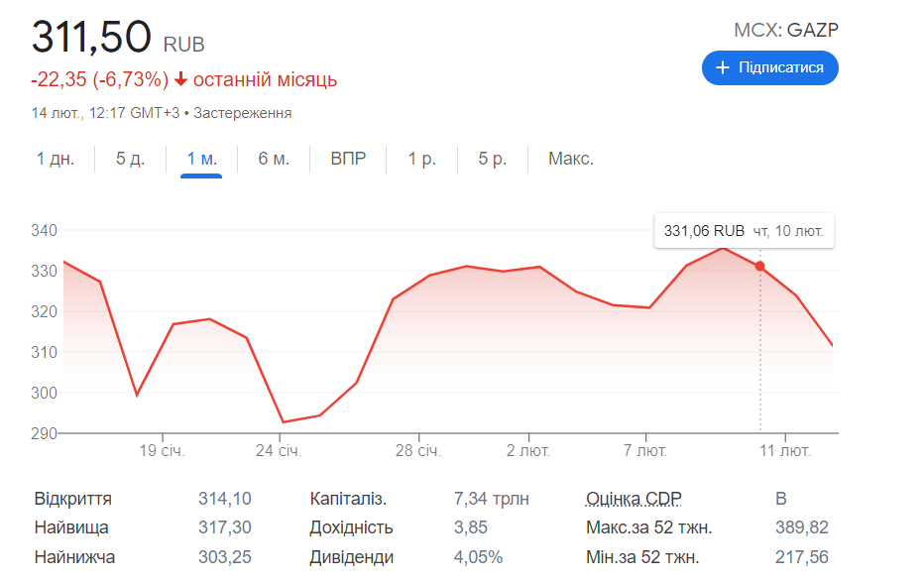Viewport: 924px width, 582px height.
Task: Choose the ВПР year-to-date tab
Action: 348,159
